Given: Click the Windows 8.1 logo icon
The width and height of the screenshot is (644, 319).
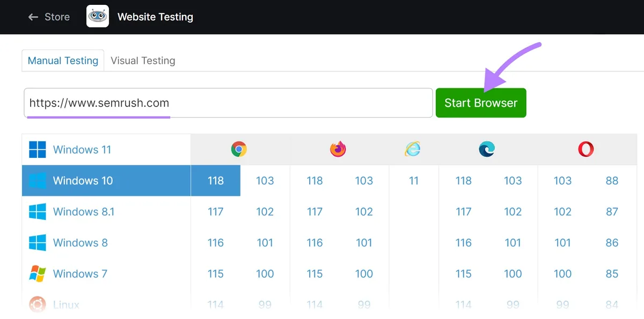Looking at the screenshot, I should (38, 212).
